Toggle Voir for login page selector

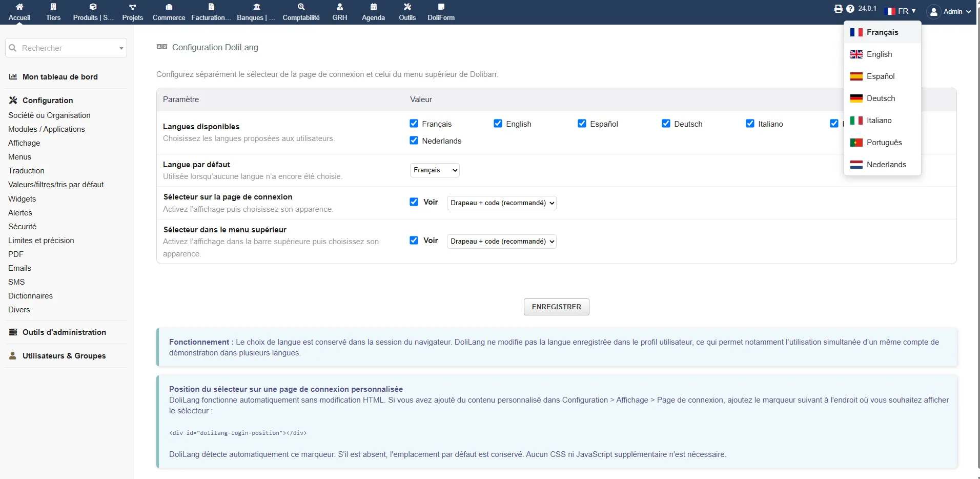pos(414,202)
